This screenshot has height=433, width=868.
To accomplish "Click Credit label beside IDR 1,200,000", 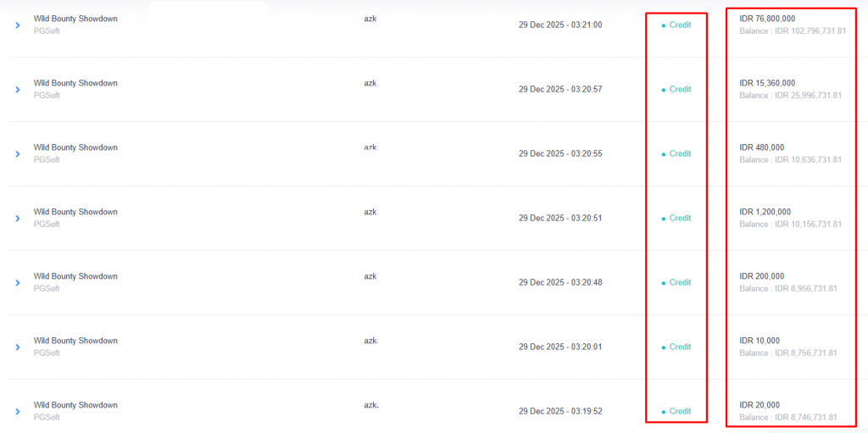I will [680, 219].
